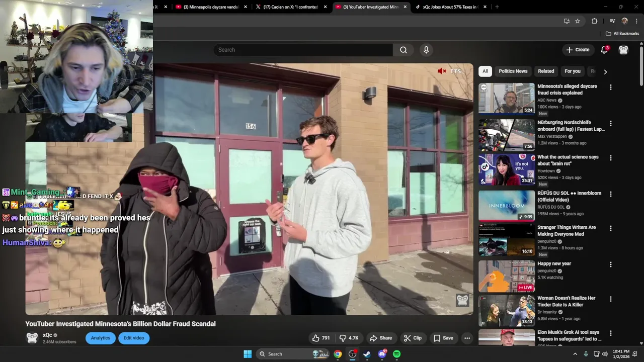Open 'Stranger Things Writers Are Making Everyone Mad' title

[567, 230]
